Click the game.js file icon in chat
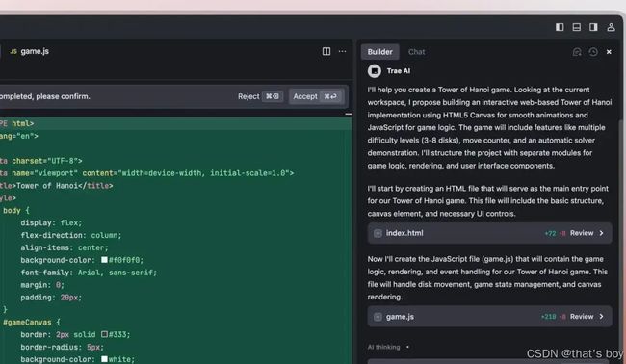Viewport: 626px width, 364px height. click(x=378, y=317)
